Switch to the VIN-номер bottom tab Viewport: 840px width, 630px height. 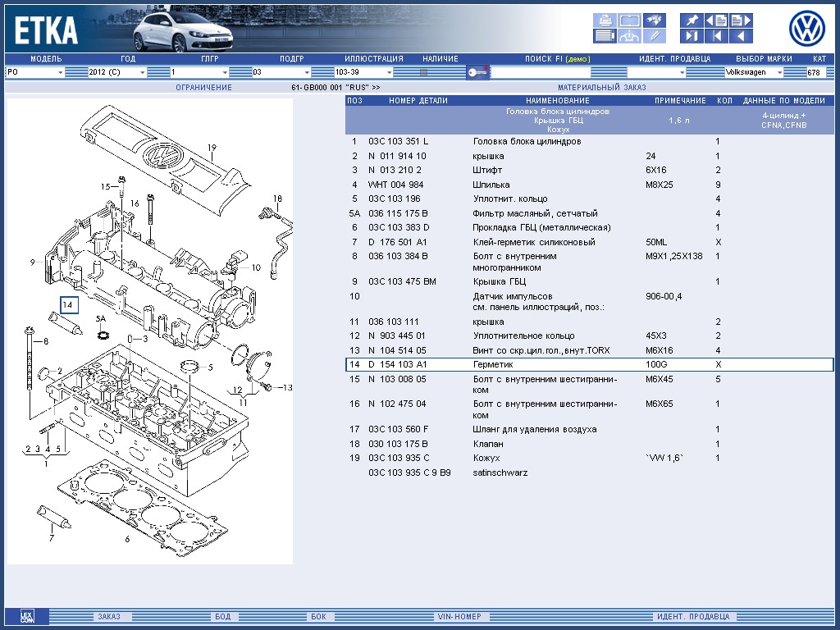(x=458, y=617)
